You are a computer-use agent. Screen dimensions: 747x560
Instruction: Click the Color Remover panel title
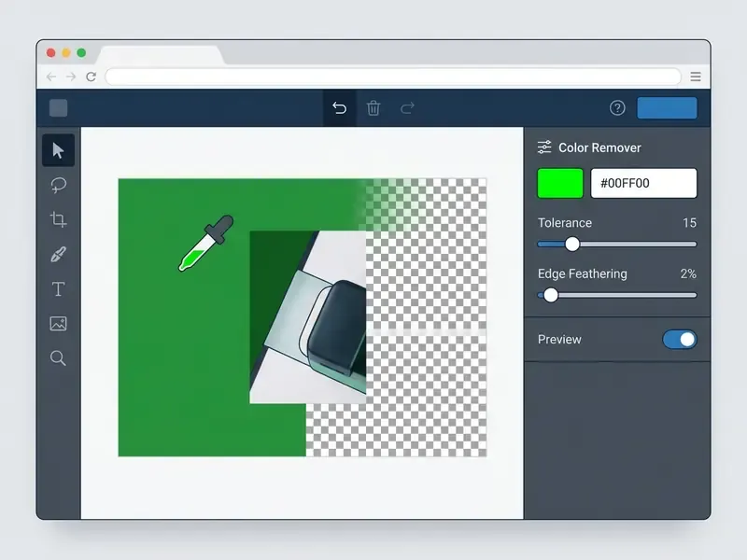(599, 147)
